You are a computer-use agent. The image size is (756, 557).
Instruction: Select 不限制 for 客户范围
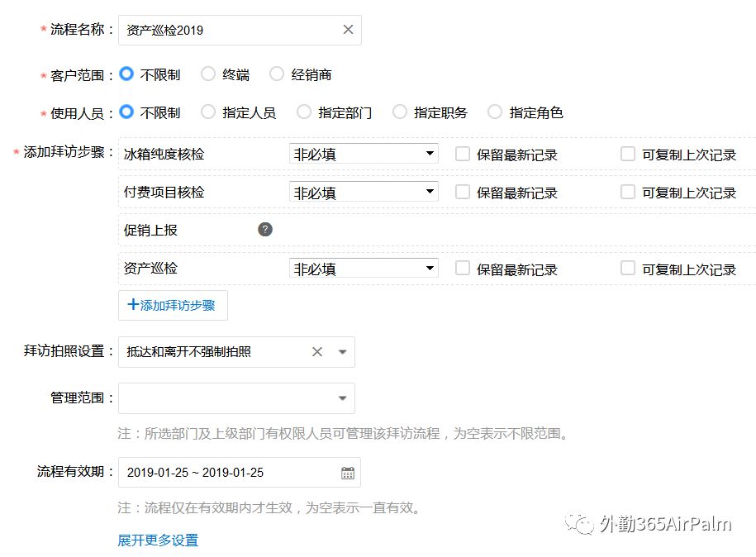126,74
